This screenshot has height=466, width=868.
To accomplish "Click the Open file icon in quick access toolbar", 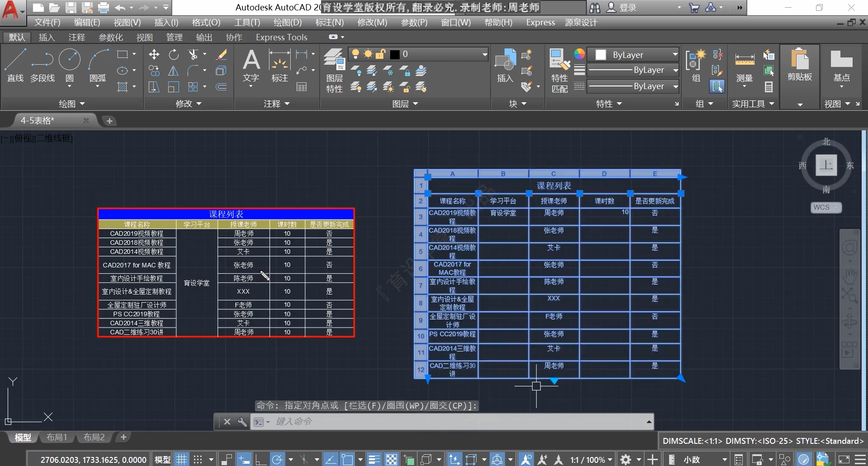I will pos(55,8).
